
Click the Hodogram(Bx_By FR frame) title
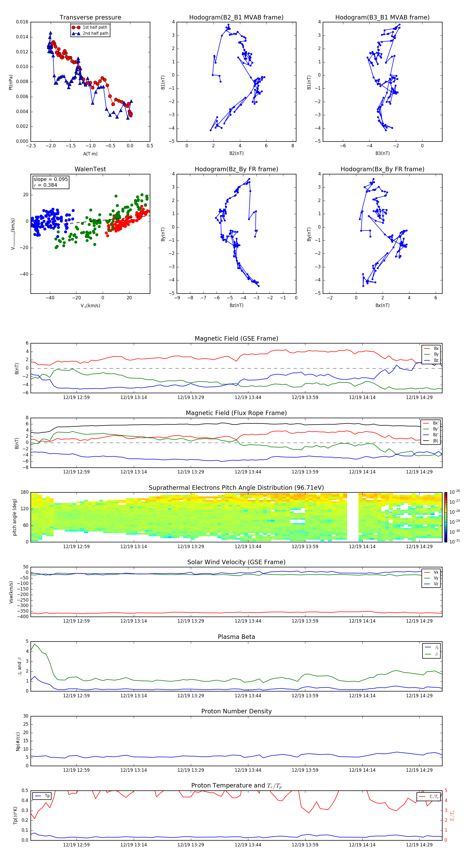click(x=382, y=169)
